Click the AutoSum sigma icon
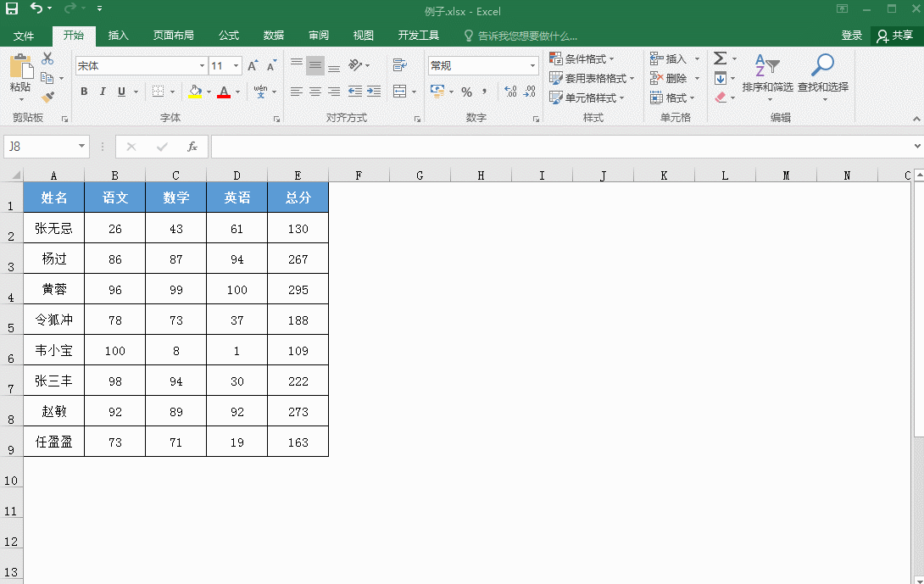 click(x=720, y=58)
